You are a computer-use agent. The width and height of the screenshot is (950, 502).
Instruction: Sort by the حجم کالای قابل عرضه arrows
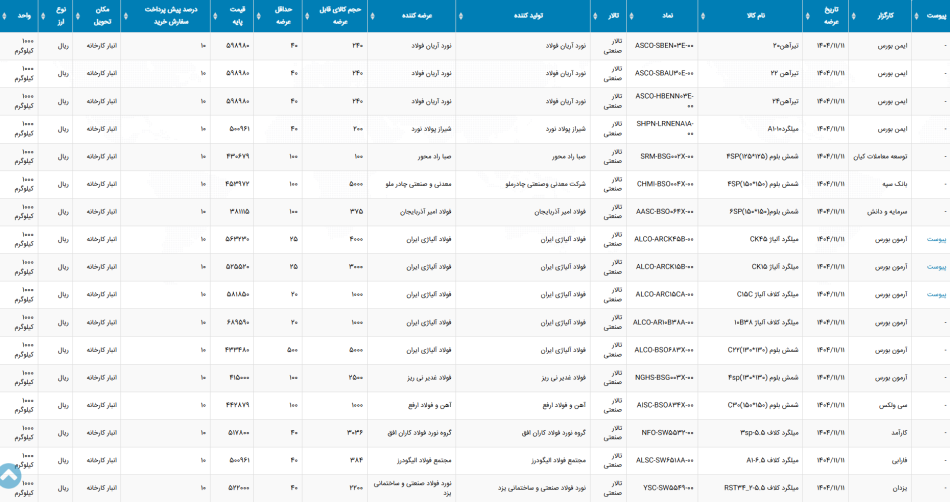(307, 16)
